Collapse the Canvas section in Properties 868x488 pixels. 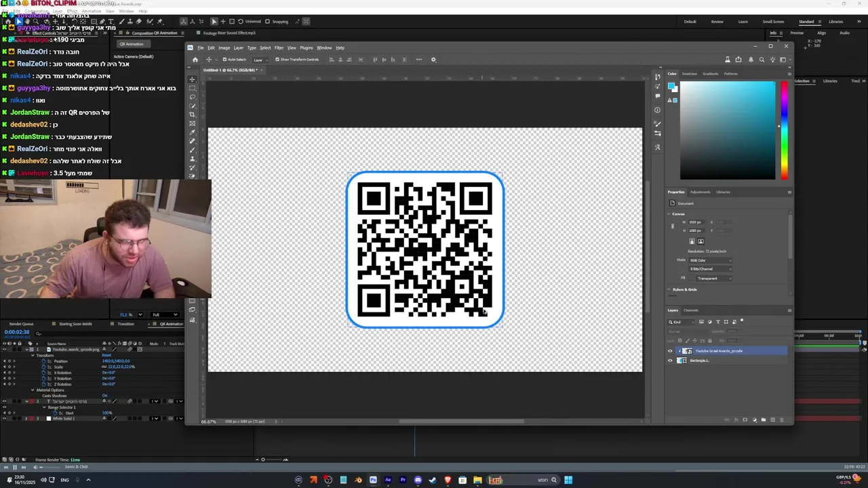669,214
